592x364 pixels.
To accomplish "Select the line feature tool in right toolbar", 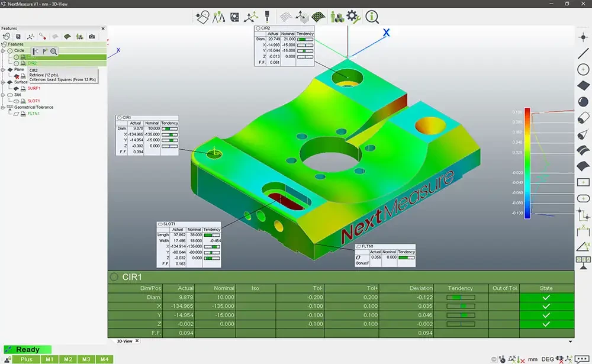I will coord(583,53).
